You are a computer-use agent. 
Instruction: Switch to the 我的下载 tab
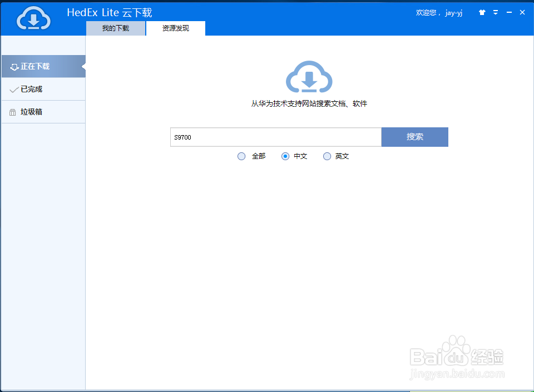click(x=116, y=28)
